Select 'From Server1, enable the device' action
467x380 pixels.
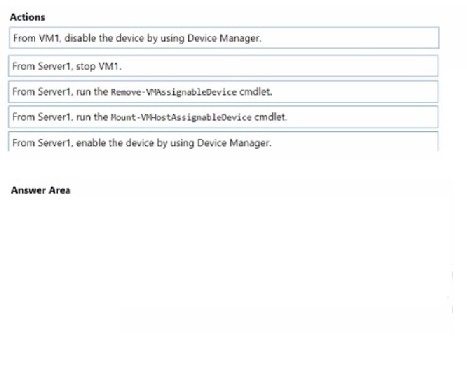click(x=223, y=142)
